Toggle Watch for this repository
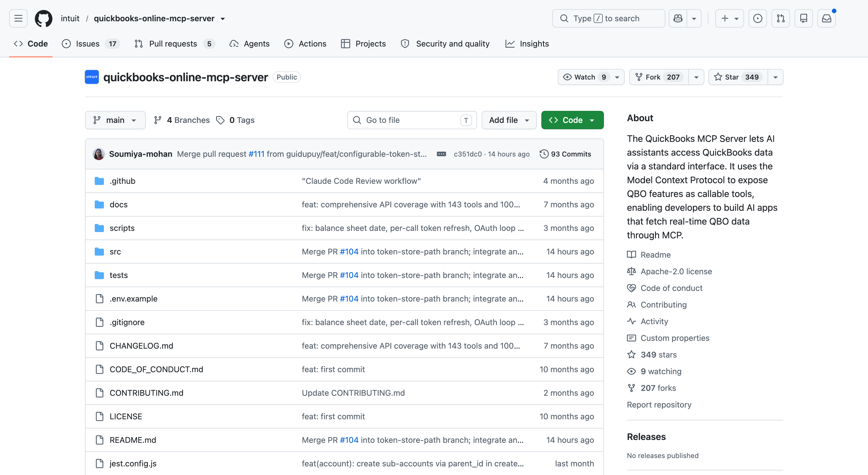The image size is (868, 475). [591, 77]
